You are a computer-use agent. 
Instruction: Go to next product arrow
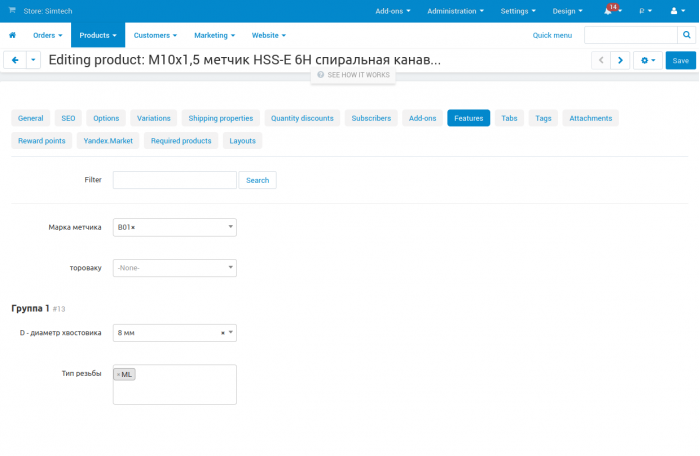pos(620,60)
